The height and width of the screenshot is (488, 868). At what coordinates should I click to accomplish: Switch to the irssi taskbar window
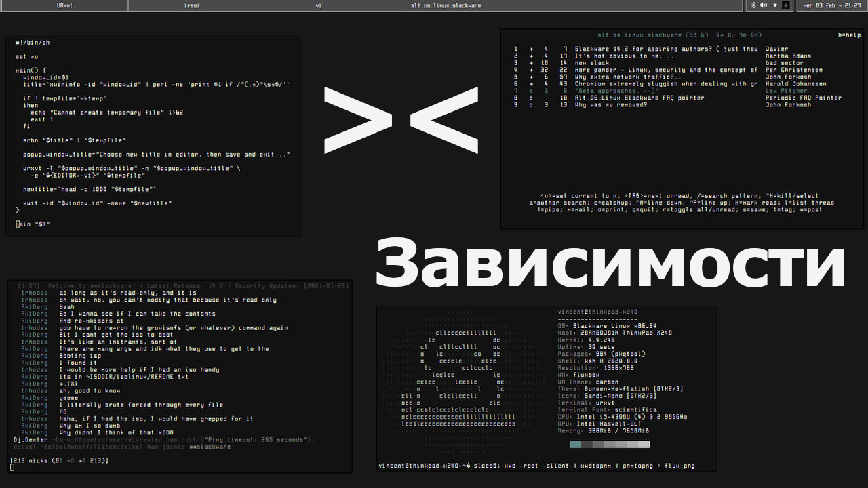point(192,5)
